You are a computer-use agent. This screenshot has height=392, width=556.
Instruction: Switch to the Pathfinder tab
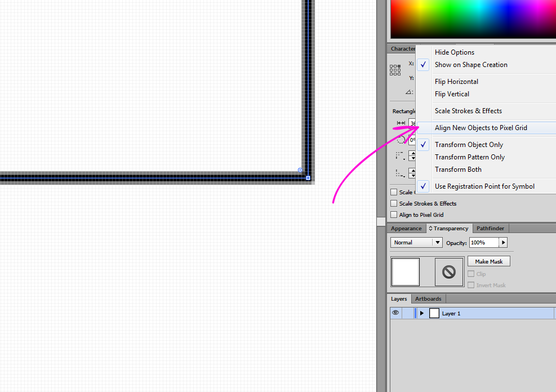point(490,228)
